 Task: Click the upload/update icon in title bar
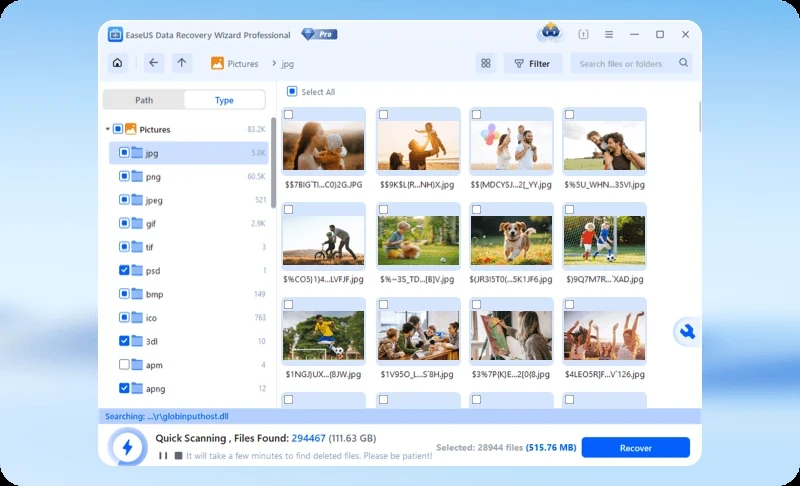583,34
